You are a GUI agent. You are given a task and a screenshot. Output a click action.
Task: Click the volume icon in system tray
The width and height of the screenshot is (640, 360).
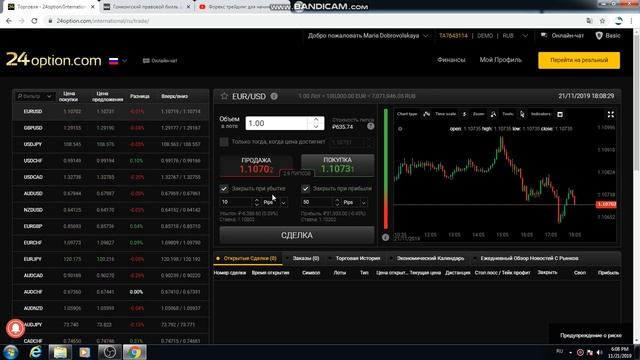[600, 352]
